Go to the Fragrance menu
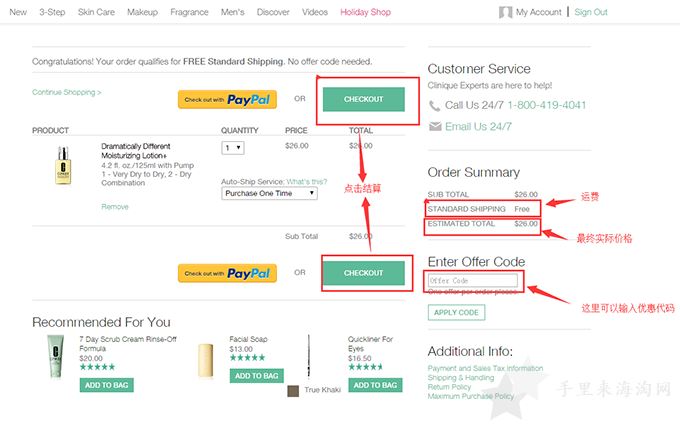 [x=189, y=12]
